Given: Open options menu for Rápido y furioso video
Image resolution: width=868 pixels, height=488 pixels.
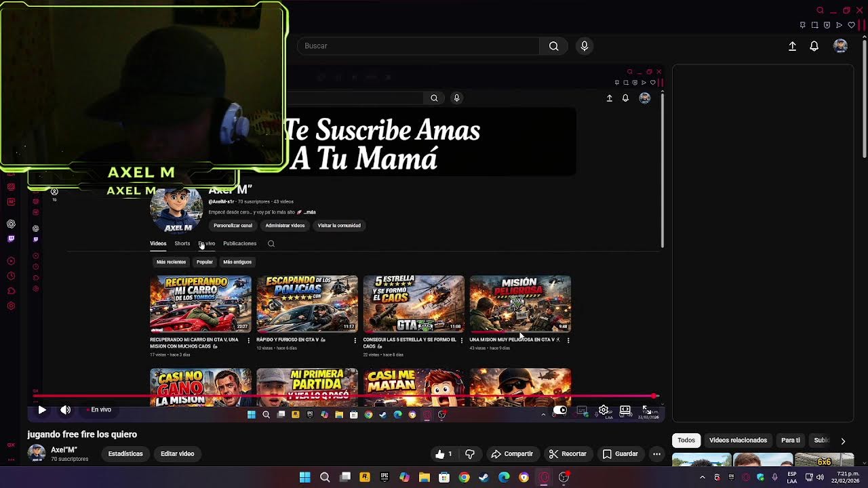Looking at the screenshot, I should pos(355,340).
